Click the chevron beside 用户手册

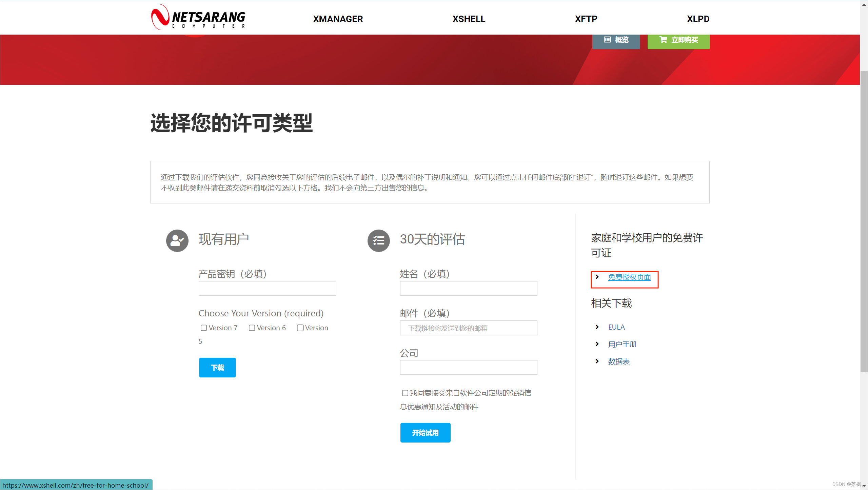coord(597,344)
